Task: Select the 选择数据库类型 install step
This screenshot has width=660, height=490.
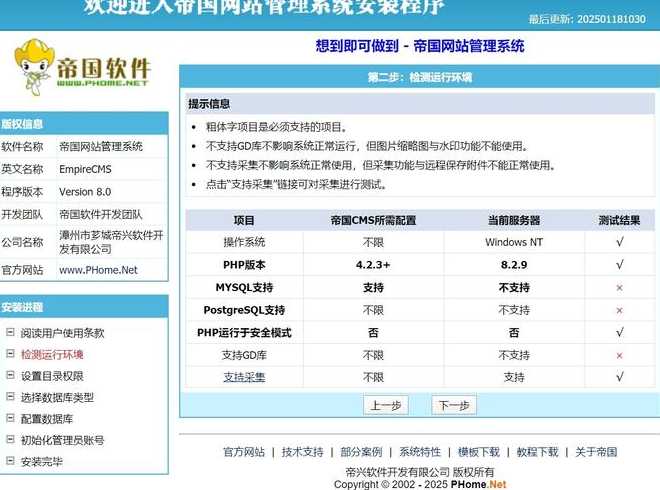Action: [57, 397]
